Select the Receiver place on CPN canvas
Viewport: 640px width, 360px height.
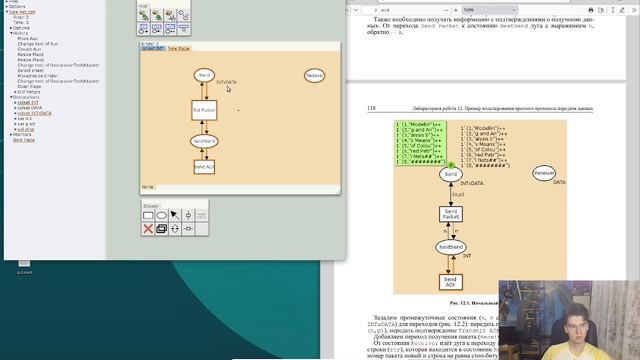coord(315,76)
